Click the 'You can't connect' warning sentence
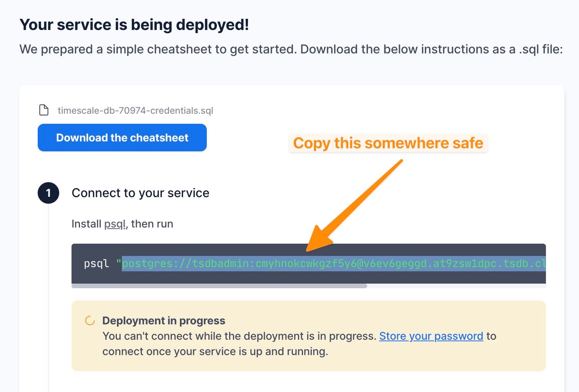Image resolution: width=579 pixels, height=392 pixels. [x=238, y=336]
